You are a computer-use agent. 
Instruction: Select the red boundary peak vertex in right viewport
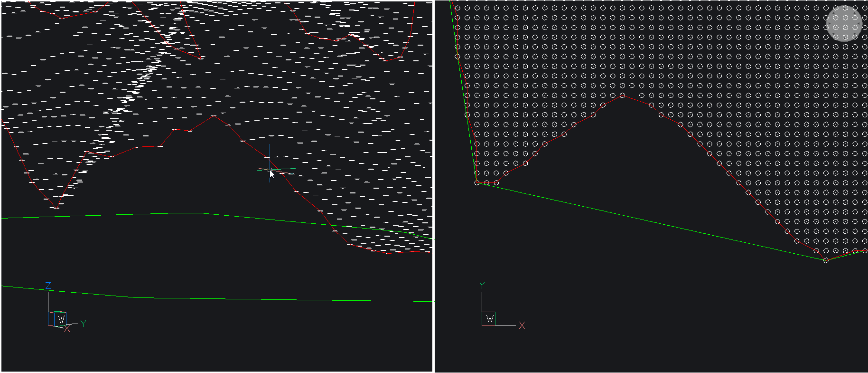(623, 96)
